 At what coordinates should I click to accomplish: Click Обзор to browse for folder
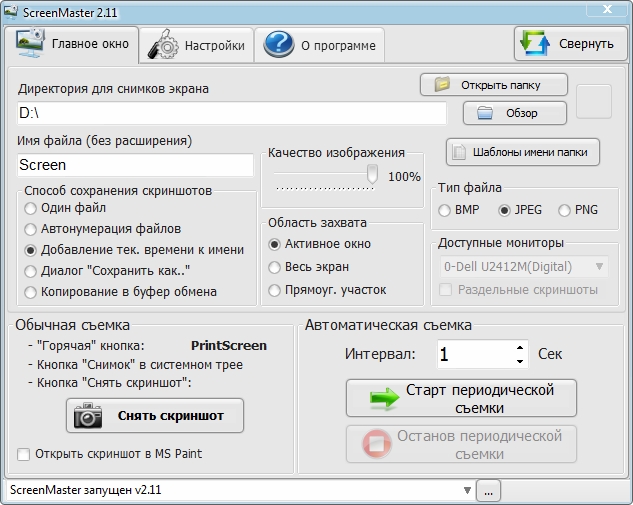click(515, 113)
